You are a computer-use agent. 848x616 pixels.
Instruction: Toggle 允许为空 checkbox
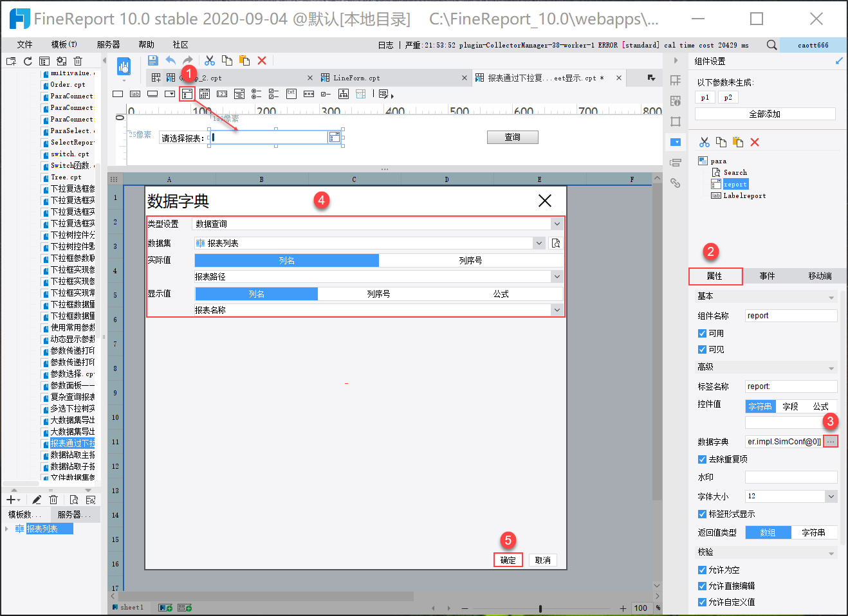(702, 570)
